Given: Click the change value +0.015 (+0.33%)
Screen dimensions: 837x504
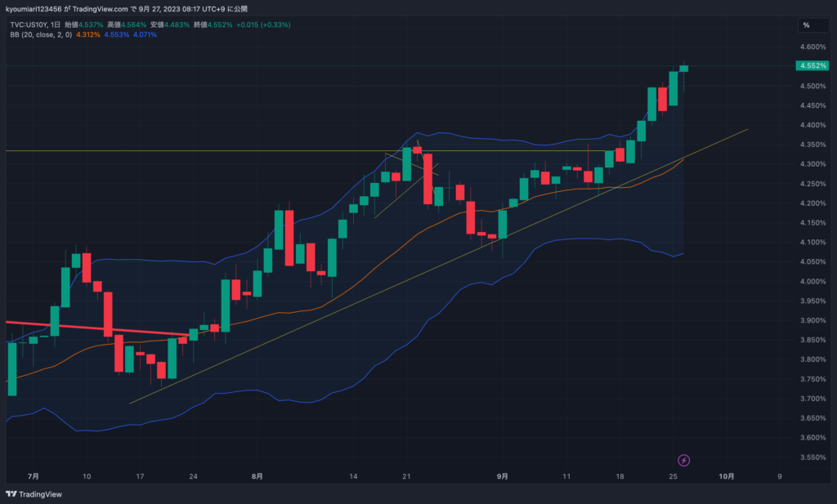Looking at the screenshot, I should click(263, 25).
